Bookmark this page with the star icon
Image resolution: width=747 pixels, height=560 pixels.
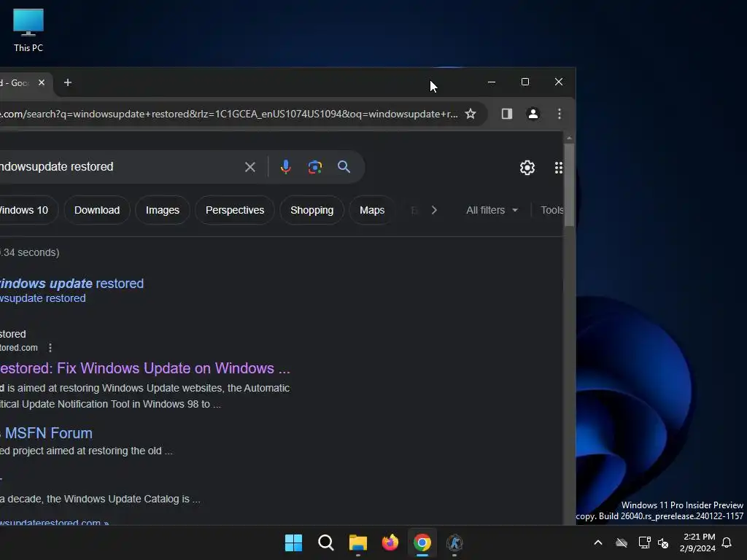tap(471, 114)
